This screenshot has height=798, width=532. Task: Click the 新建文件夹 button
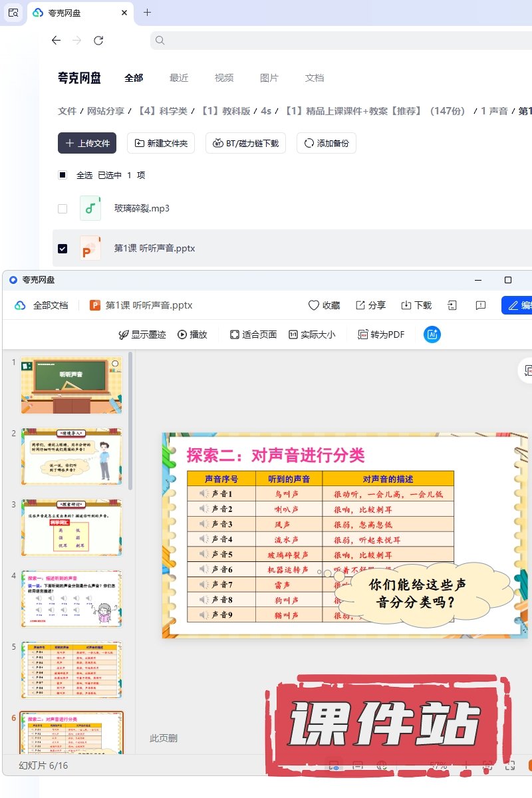tap(161, 143)
